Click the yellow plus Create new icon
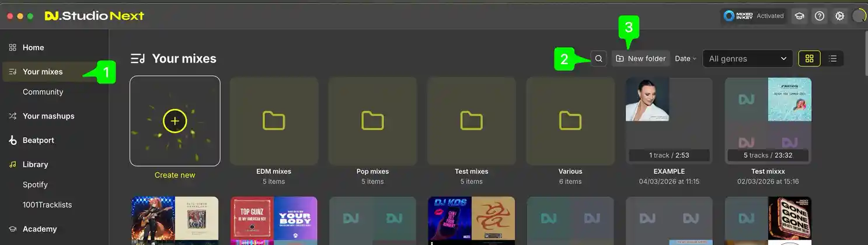Image resolution: width=868 pixels, height=245 pixels. coord(175,121)
